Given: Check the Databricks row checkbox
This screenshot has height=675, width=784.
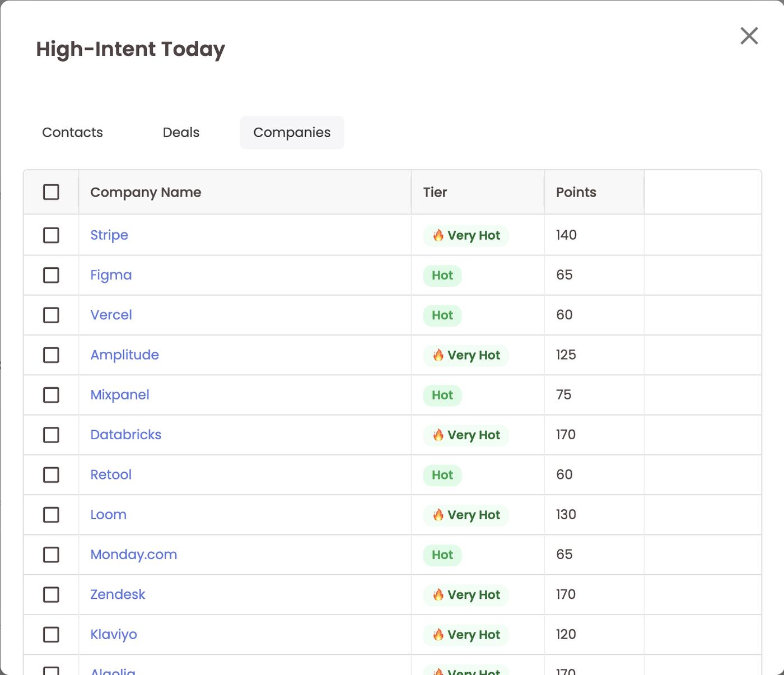Looking at the screenshot, I should coord(51,435).
